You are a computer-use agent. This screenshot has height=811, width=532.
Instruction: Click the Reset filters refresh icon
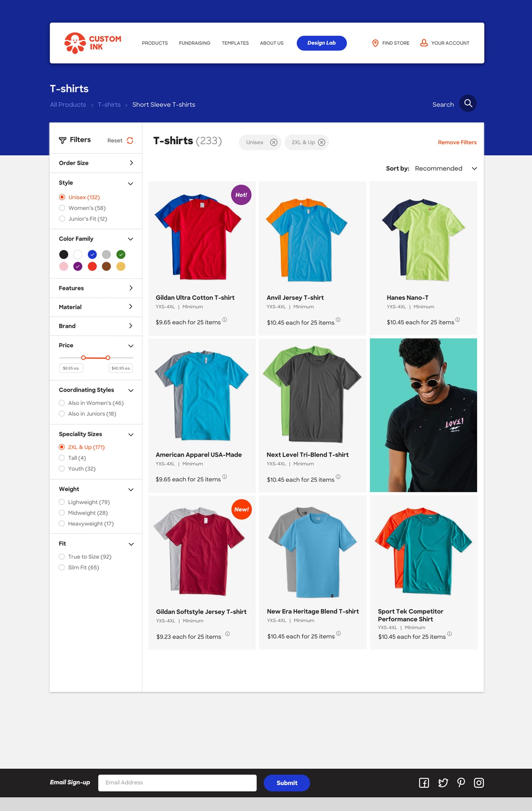coord(130,141)
